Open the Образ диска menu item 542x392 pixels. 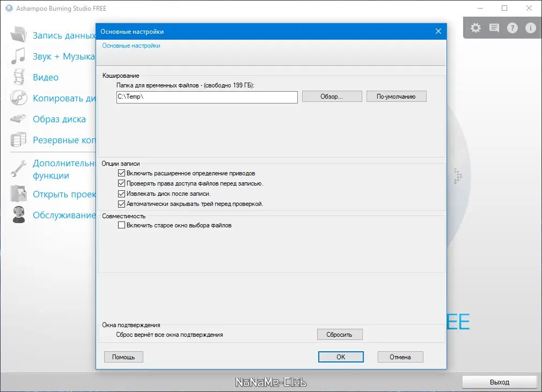click(x=59, y=119)
